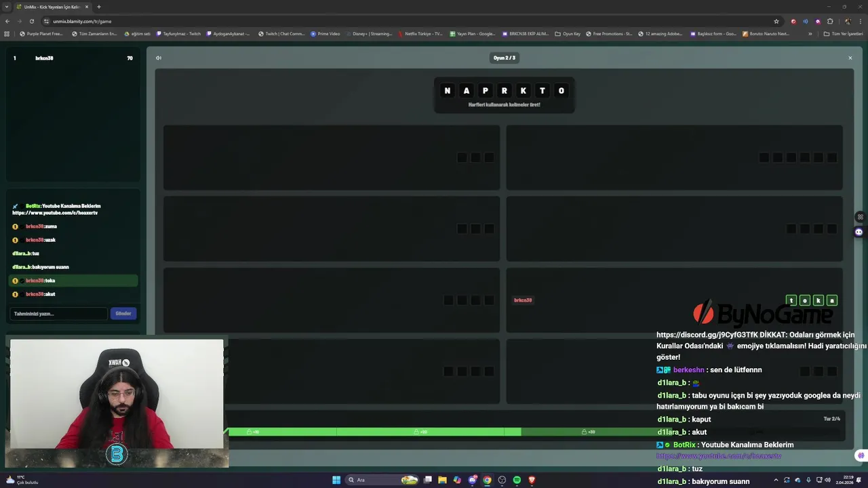Open File Explorer from the taskbar

point(442,480)
